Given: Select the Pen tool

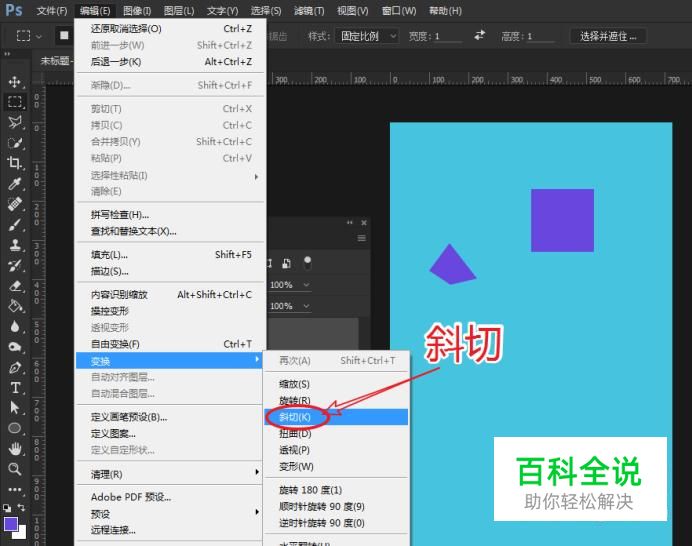Looking at the screenshot, I should click(x=15, y=367).
